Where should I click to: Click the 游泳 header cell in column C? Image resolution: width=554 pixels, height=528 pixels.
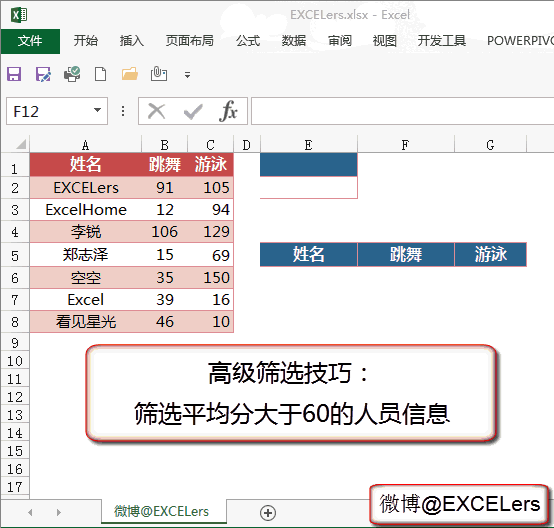(x=211, y=165)
